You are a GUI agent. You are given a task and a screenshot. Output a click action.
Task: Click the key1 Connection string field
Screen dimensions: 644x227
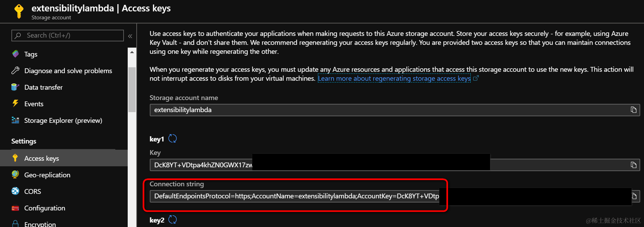(x=394, y=196)
